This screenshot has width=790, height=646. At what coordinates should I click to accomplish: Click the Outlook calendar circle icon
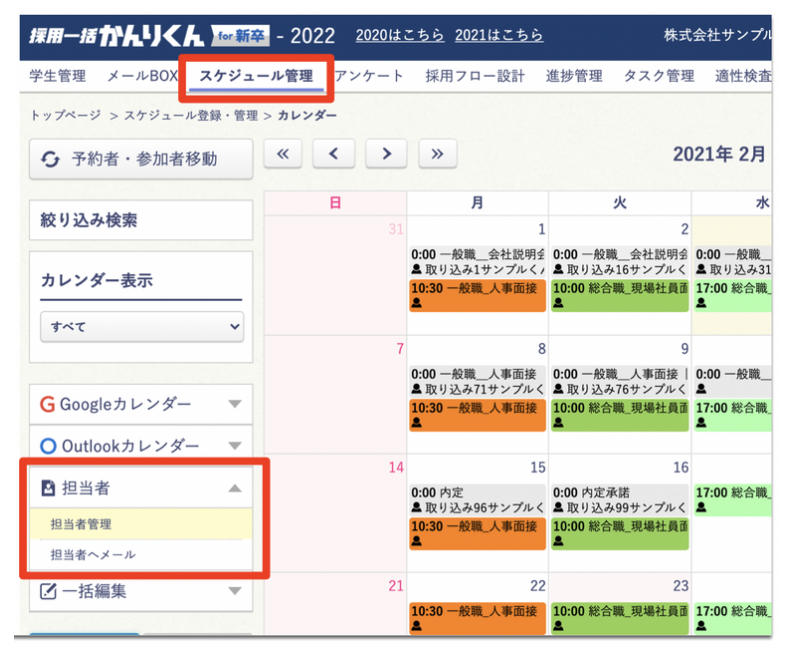coord(47,446)
